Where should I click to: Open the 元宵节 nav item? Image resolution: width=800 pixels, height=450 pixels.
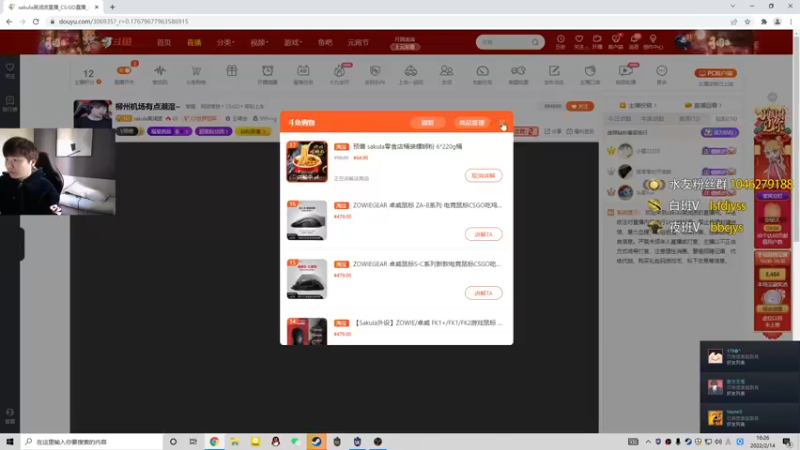tap(358, 42)
